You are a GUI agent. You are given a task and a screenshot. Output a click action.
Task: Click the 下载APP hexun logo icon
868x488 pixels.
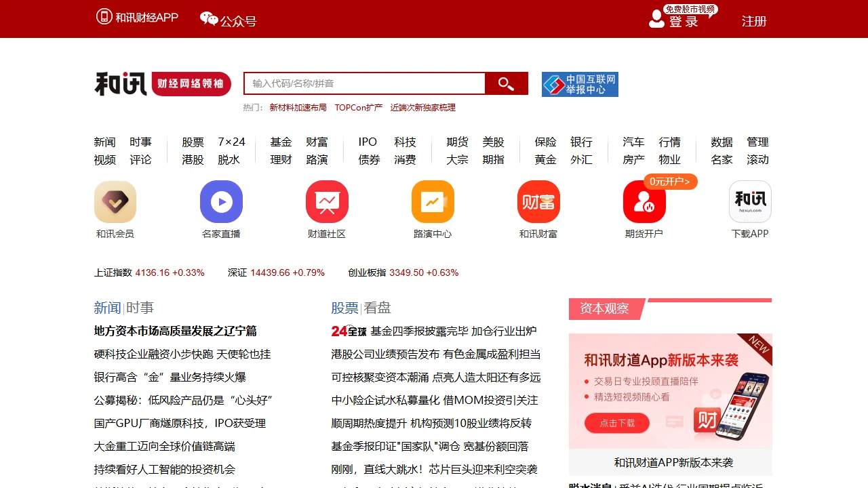749,201
